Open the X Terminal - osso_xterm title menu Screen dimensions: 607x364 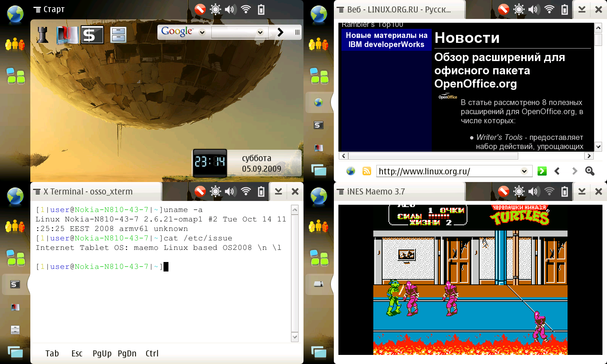83,191
